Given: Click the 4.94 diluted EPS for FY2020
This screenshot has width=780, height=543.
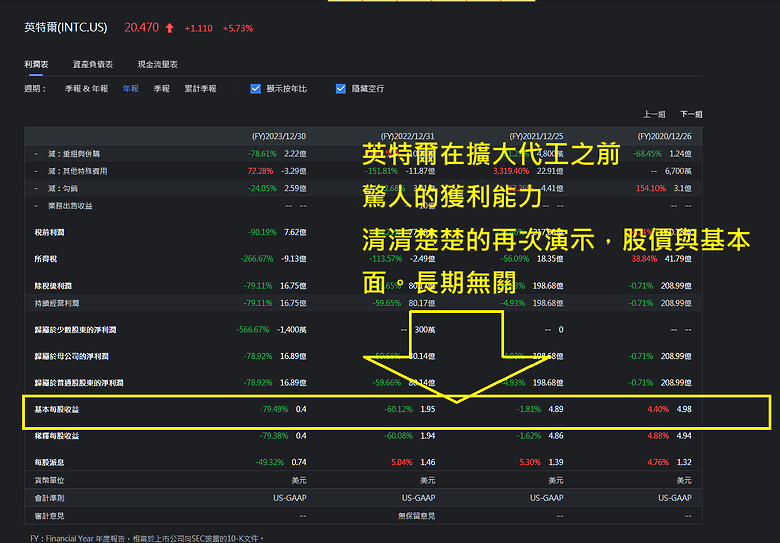Looking at the screenshot, I should point(684,436).
